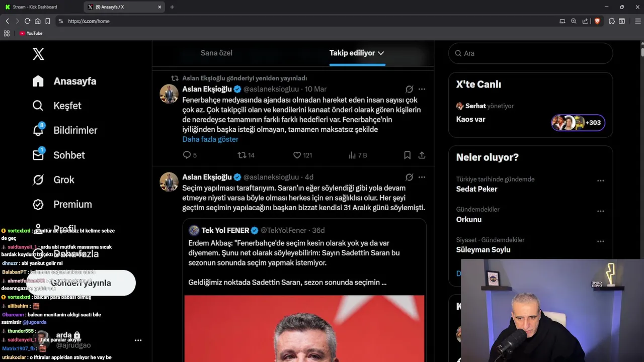Open YouTube bookmark
Screen dimensions: 644x362
point(31,33)
